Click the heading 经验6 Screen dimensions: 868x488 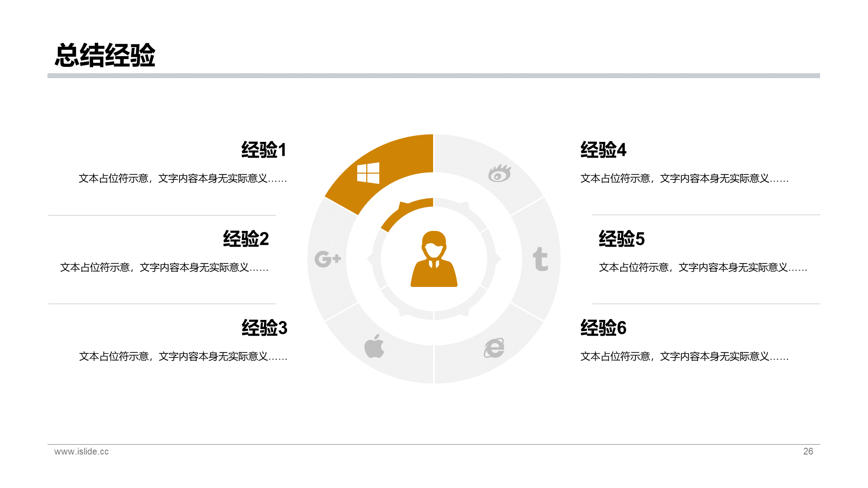(604, 328)
